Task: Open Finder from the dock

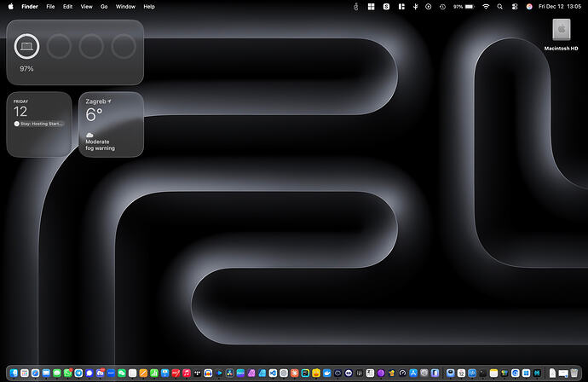Action: click(x=13, y=373)
